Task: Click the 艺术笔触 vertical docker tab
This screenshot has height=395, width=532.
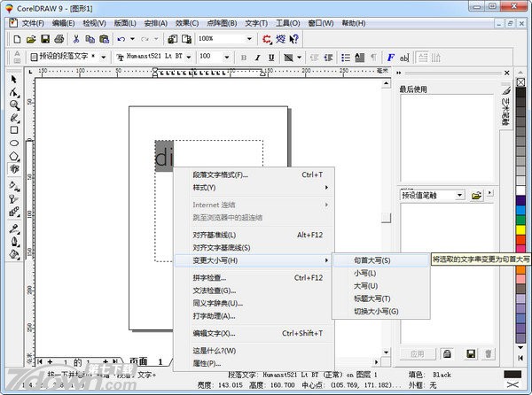Action: tap(505, 111)
